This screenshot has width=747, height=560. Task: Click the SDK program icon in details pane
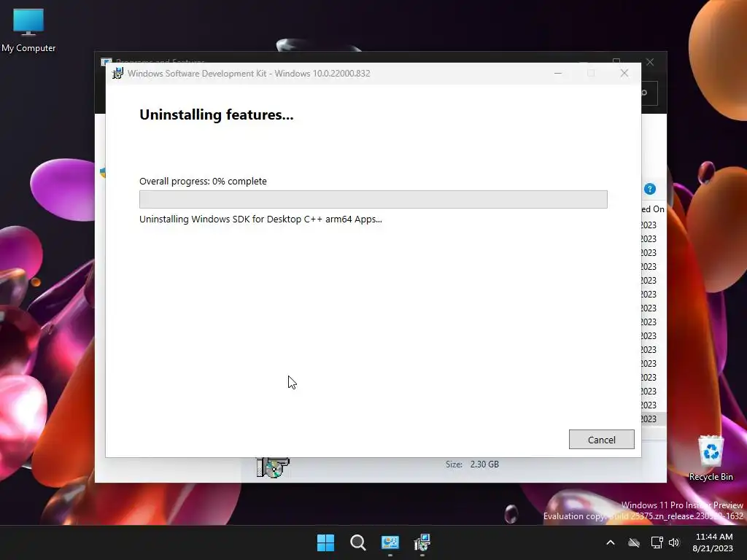pos(273,467)
